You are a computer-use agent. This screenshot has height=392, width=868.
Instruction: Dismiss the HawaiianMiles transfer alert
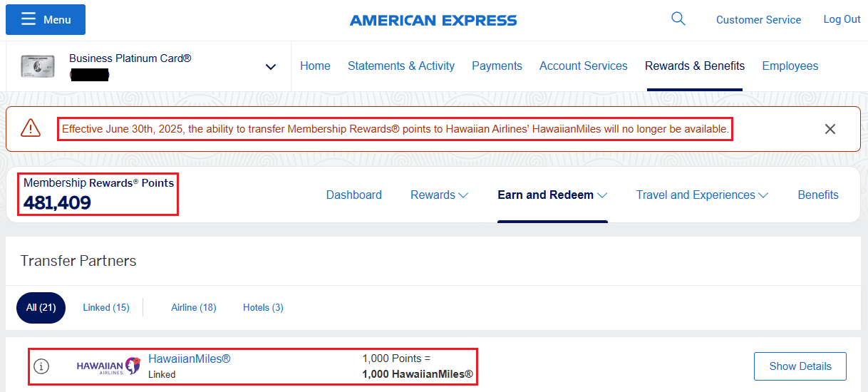(x=830, y=129)
